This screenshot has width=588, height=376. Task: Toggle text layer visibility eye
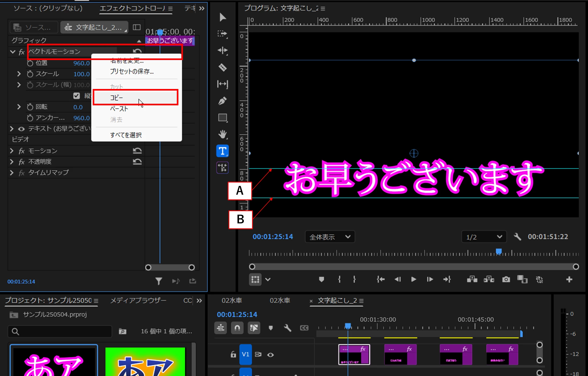[x=21, y=129]
